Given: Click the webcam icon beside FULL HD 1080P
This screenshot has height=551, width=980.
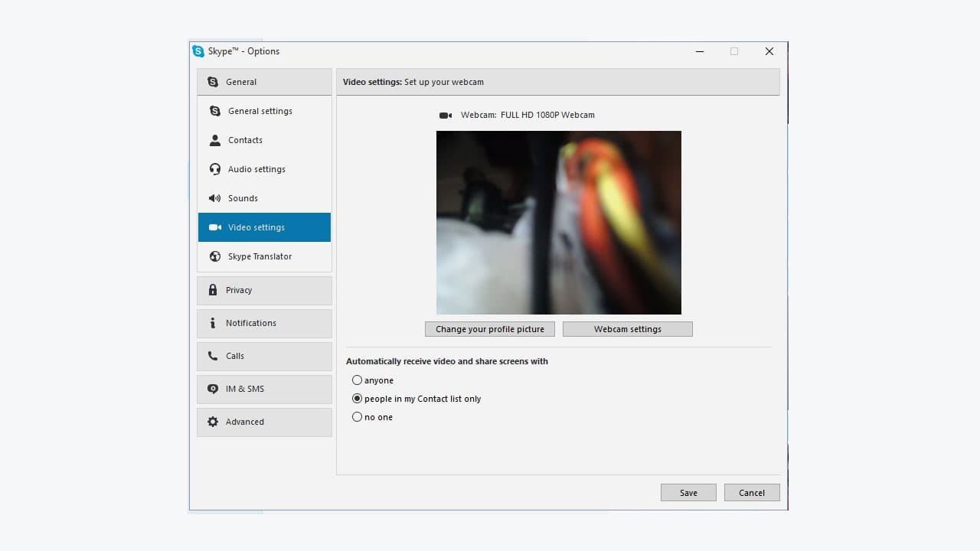Looking at the screenshot, I should pyautogui.click(x=446, y=115).
